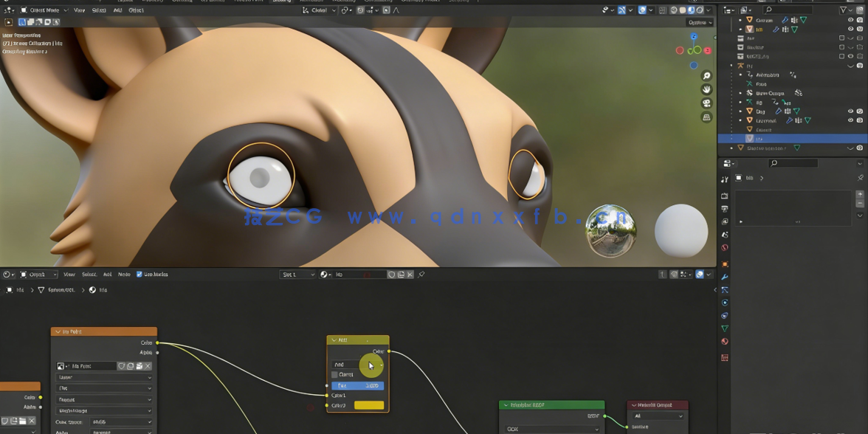Open the Render Properties camera icon
Screen dimensions: 868x434
click(x=725, y=194)
